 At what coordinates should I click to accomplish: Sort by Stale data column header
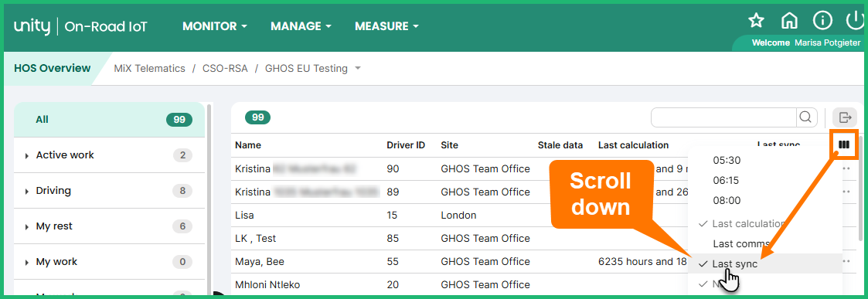[x=560, y=145]
